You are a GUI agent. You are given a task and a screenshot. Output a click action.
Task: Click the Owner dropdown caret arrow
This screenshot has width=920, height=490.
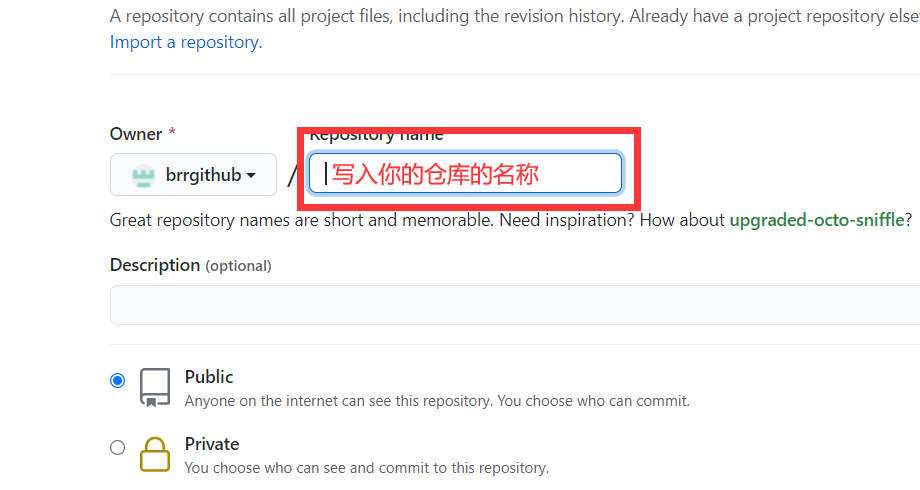click(x=251, y=175)
